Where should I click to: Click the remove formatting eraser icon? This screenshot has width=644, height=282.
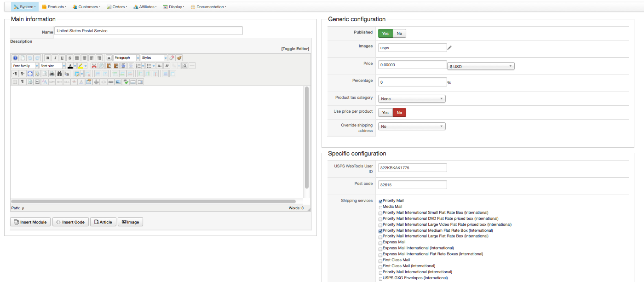click(171, 58)
